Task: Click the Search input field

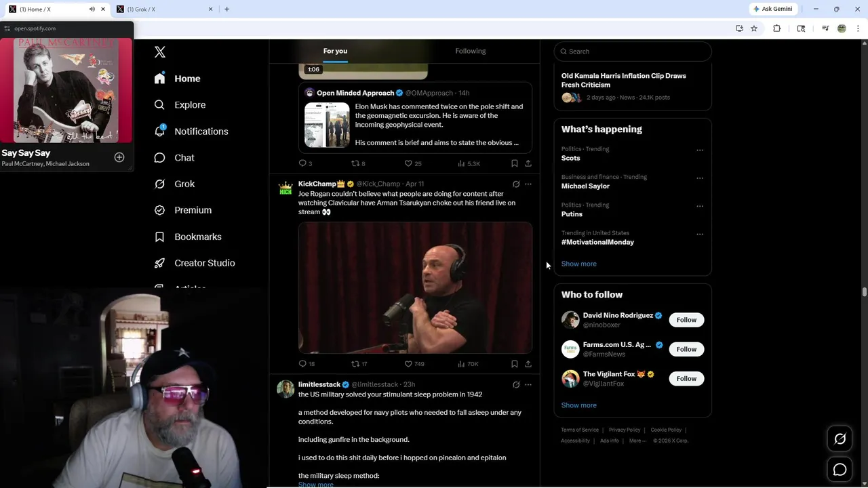Action: click(633, 52)
